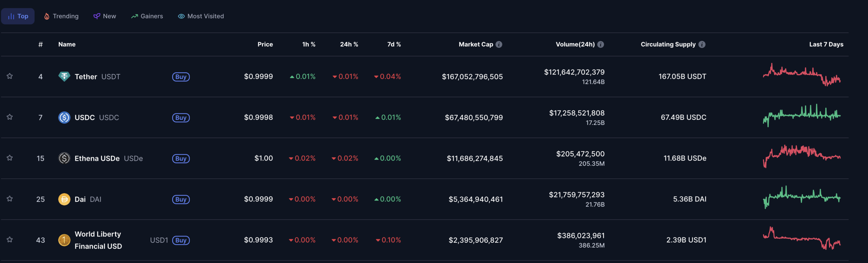Click Tether volume $121,642,702,379

coord(574,72)
